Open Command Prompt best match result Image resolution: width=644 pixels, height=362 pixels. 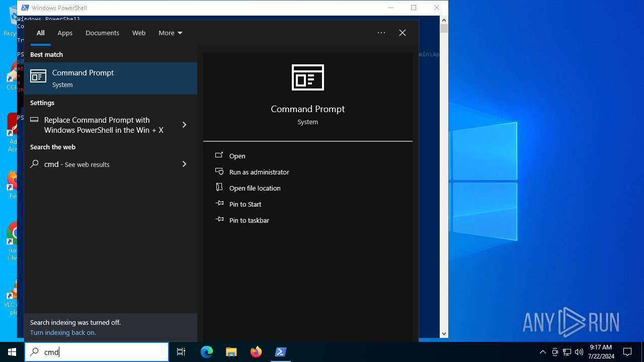click(x=111, y=78)
